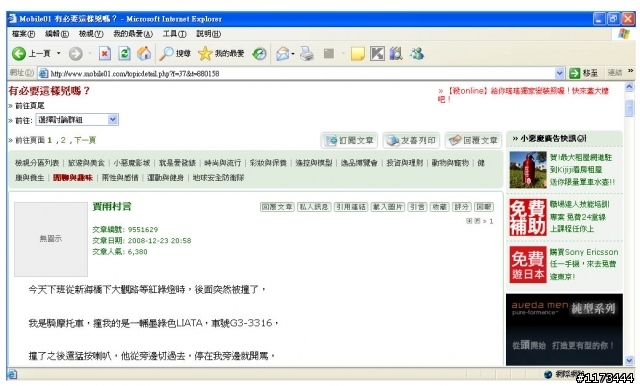Click the Mail envelope icon
This screenshot has width=640, height=386.
[282, 53]
